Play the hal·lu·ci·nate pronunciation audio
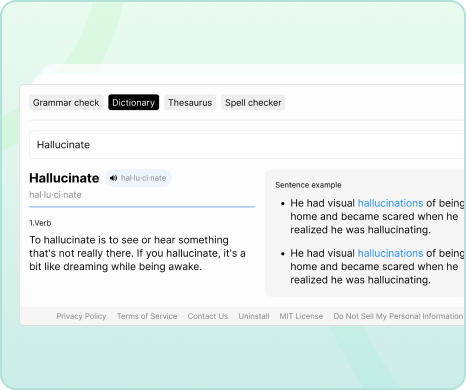 [138, 178]
